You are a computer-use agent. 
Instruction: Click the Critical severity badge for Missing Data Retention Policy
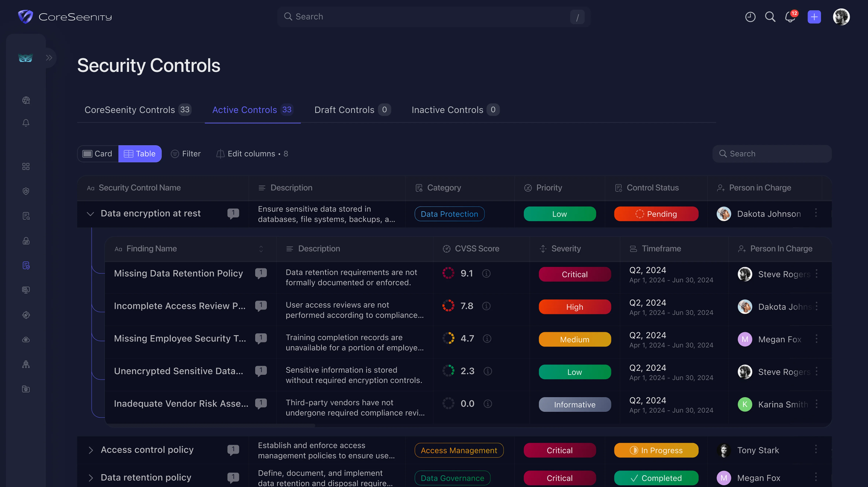[575, 274]
